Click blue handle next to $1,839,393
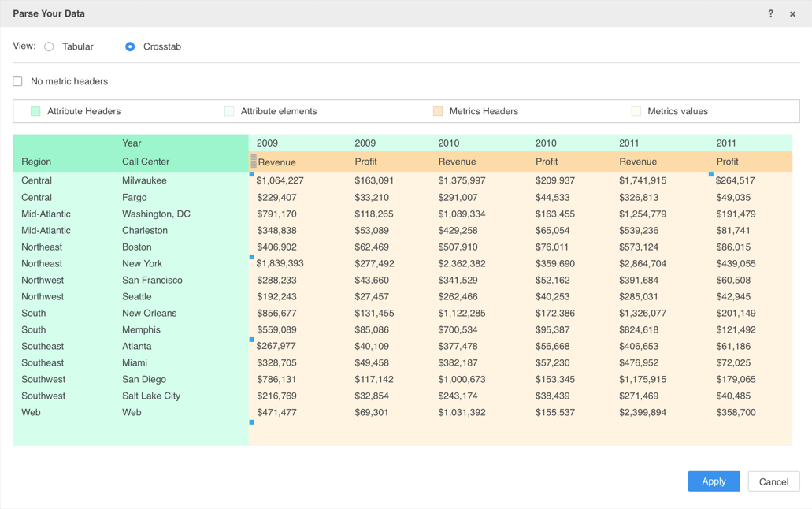This screenshot has width=812, height=509. [252, 257]
